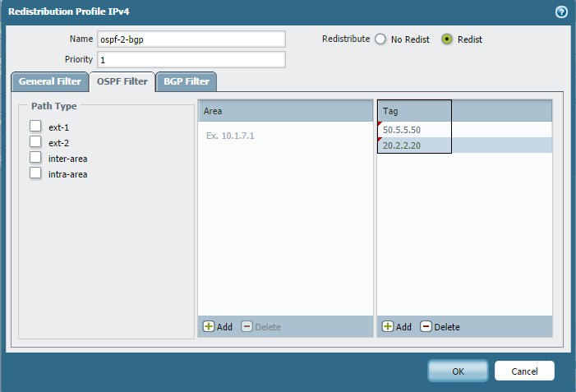
Task: Confirm the profile with OK
Action: coord(458,371)
